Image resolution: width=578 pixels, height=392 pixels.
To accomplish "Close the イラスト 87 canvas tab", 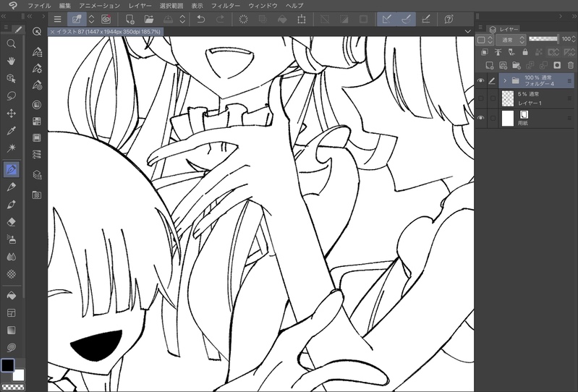I will tap(52, 32).
